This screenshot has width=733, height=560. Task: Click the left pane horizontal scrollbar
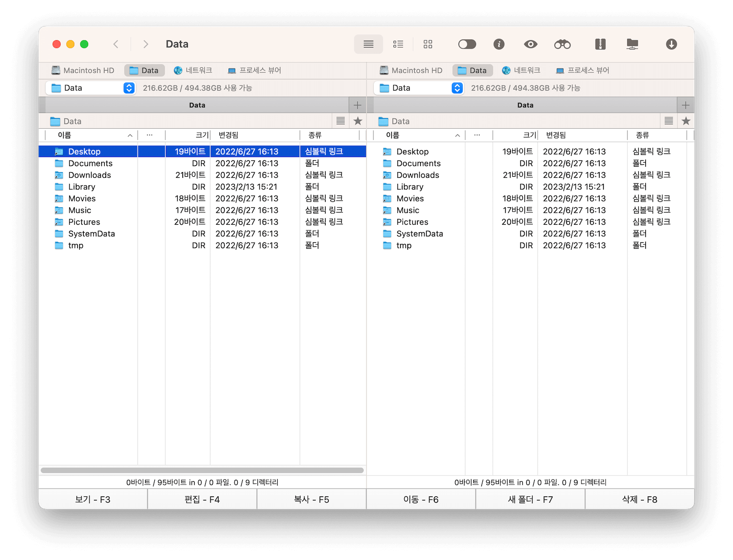[x=202, y=470]
